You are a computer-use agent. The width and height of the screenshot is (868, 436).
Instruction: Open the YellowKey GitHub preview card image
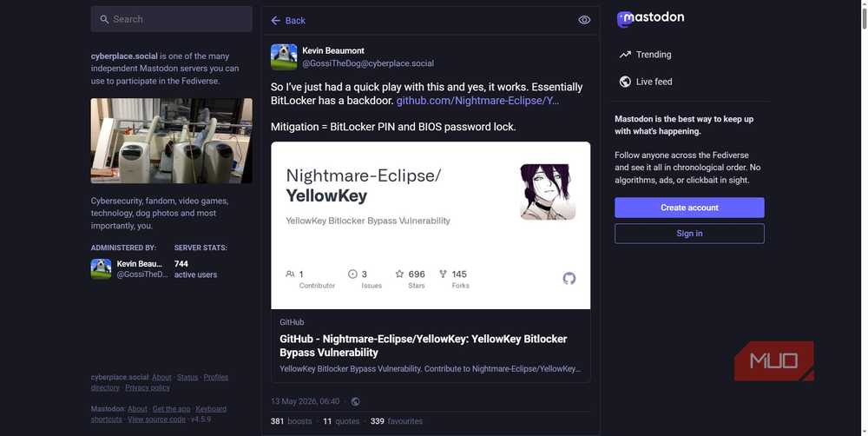coord(431,226)
